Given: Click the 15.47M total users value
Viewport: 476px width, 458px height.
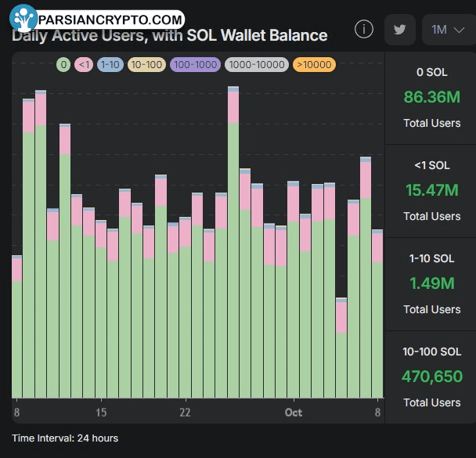Looking at the screenshot, I should pos(431,190).
